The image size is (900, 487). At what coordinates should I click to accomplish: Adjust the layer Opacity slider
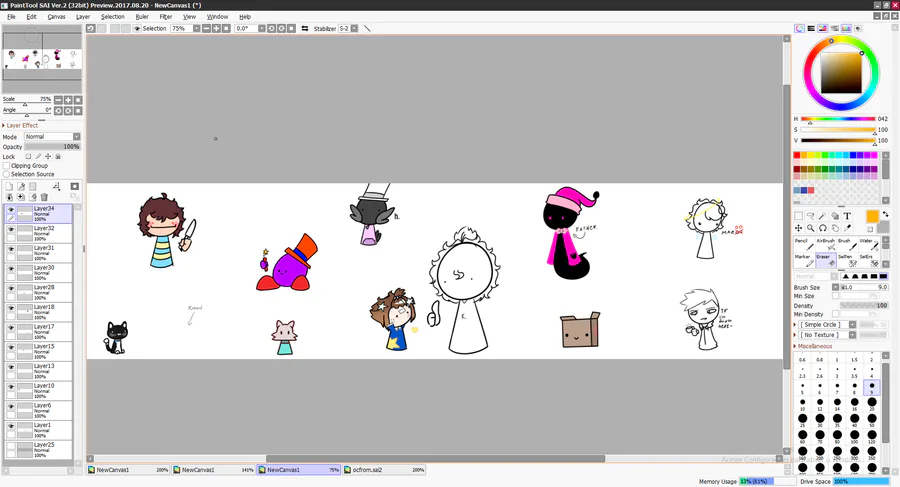[52, 147]
